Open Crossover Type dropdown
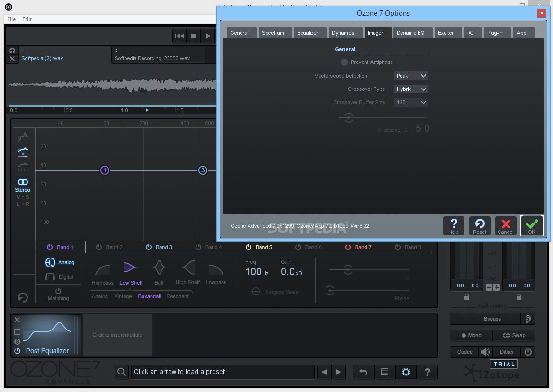Image resolution: width=553 pixels, height=392 pixels. [411, 89]
